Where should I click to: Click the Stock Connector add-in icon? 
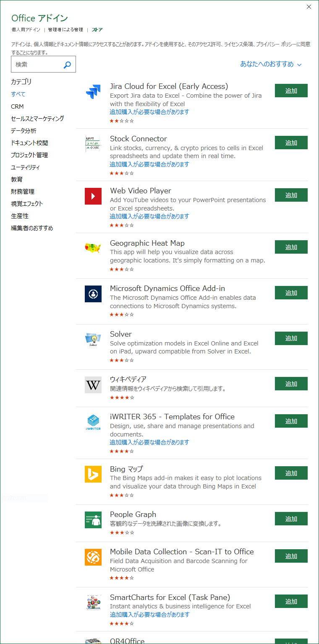pos(93,144)
